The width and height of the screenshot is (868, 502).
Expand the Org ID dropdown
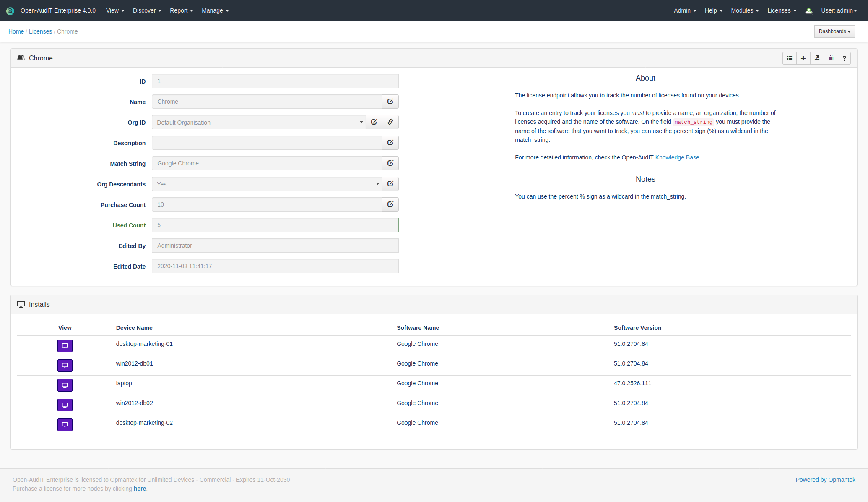258,123
